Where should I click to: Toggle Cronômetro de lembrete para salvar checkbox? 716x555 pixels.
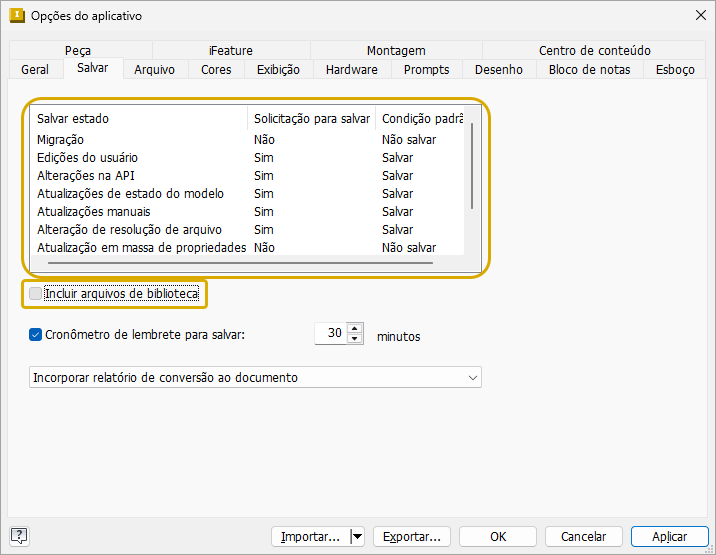pos(35,334)
